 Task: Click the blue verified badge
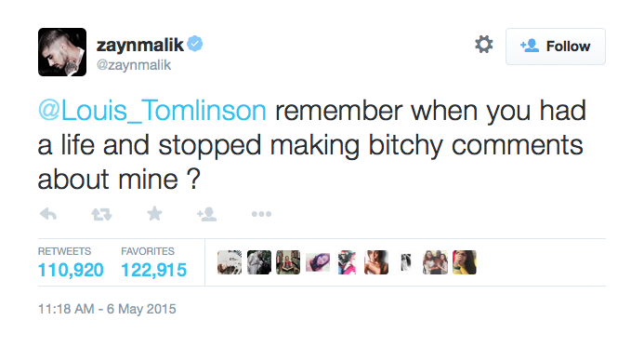[195, 44]
